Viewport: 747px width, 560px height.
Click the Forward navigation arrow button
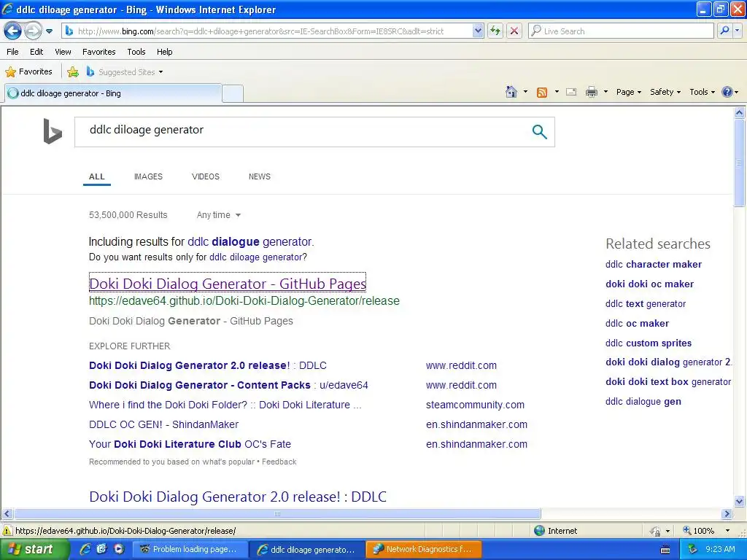pos(33,31)
